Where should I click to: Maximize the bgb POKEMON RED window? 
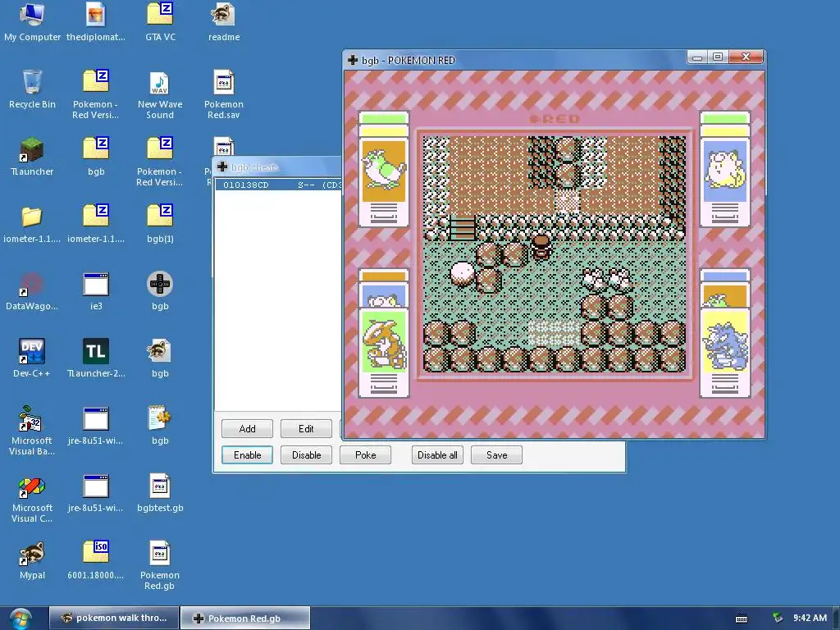[x=718, y=57]
